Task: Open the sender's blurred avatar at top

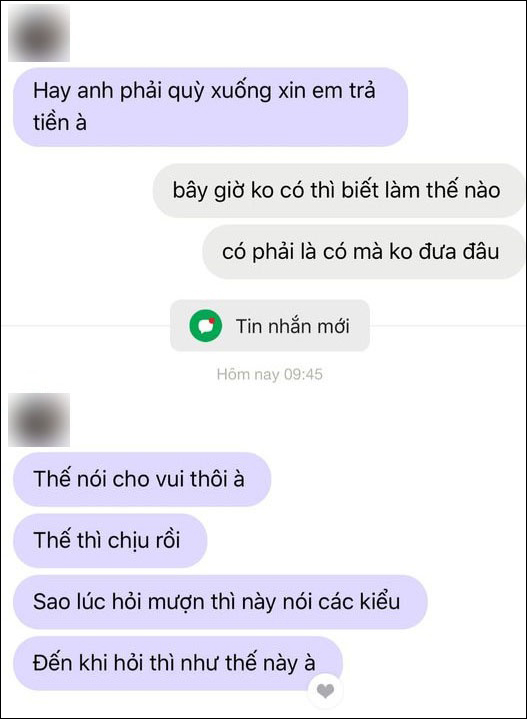Action: [39, 33]
